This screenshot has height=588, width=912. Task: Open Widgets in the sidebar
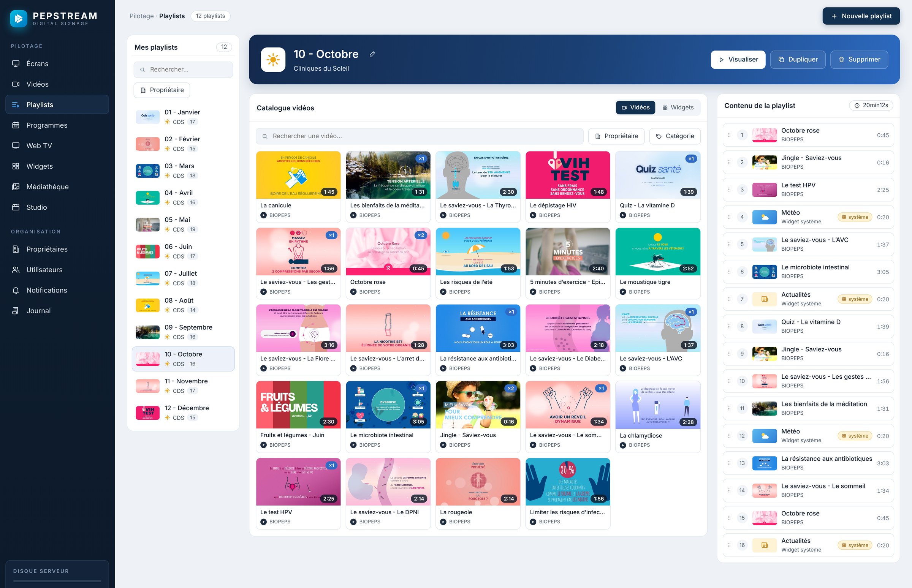pos(57,166)
